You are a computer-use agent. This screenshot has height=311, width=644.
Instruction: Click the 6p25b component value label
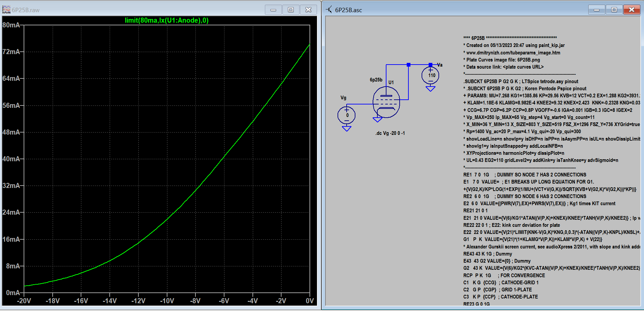click(376, 80)
